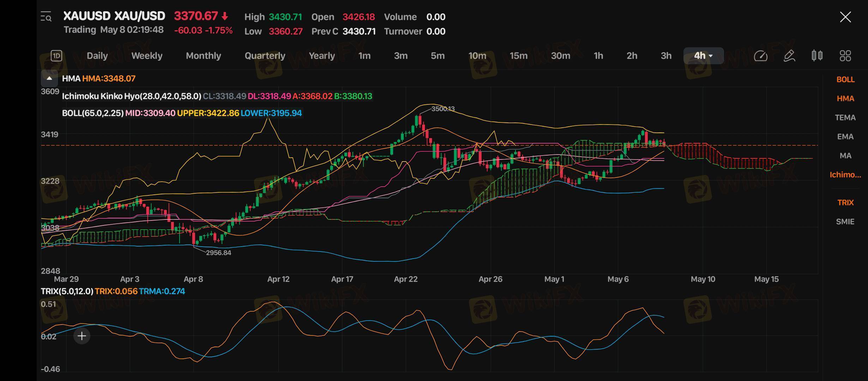Expand the 4h timeframe dropdown
Viewport: 868px width, 381px height.
pos(703,56)
